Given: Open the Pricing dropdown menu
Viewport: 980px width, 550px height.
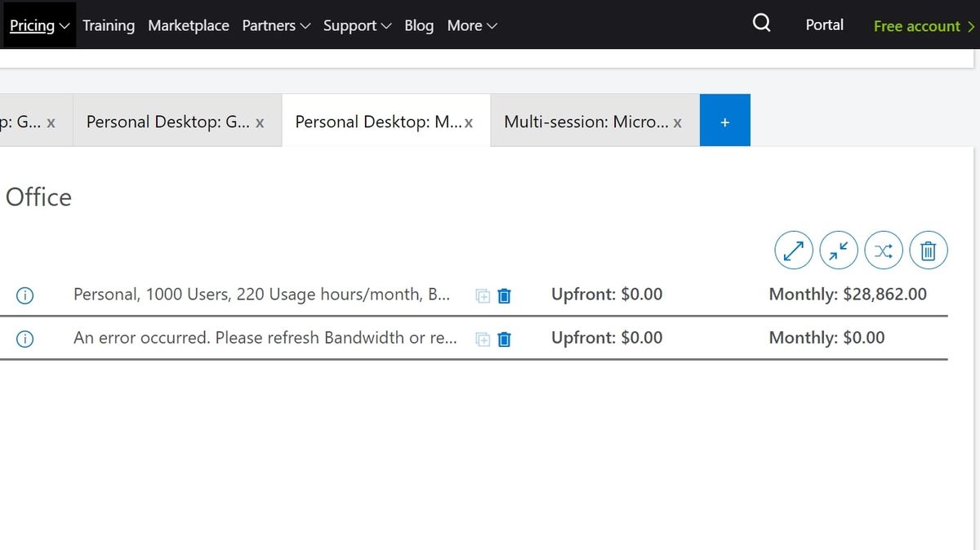Looking at the screenshot, I should click(x=38, y=25).
